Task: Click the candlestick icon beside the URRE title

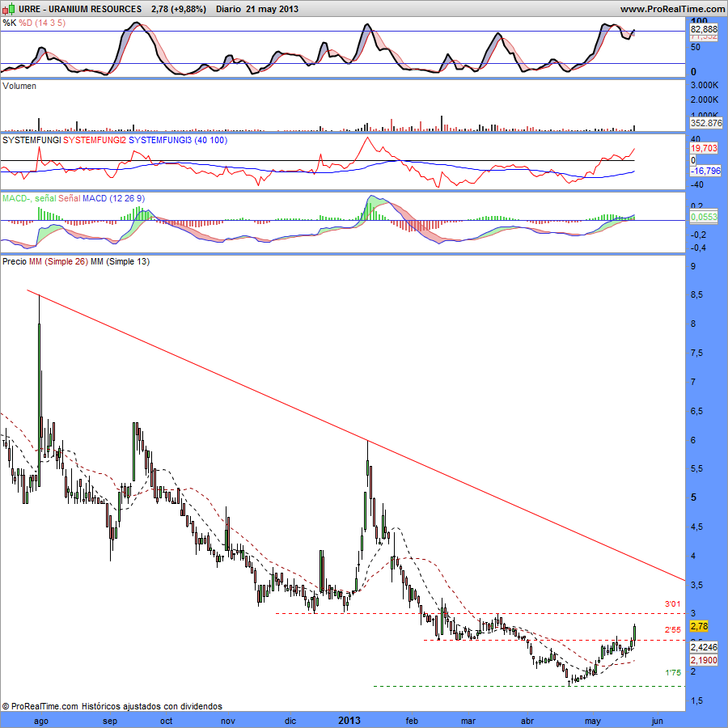Action: point(8,9)
